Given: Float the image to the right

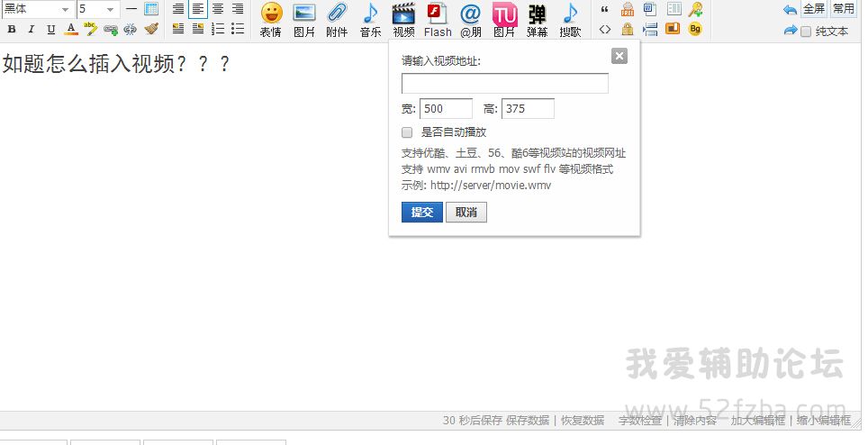Looking at the screenshot, I should click(x=197, y=29).
